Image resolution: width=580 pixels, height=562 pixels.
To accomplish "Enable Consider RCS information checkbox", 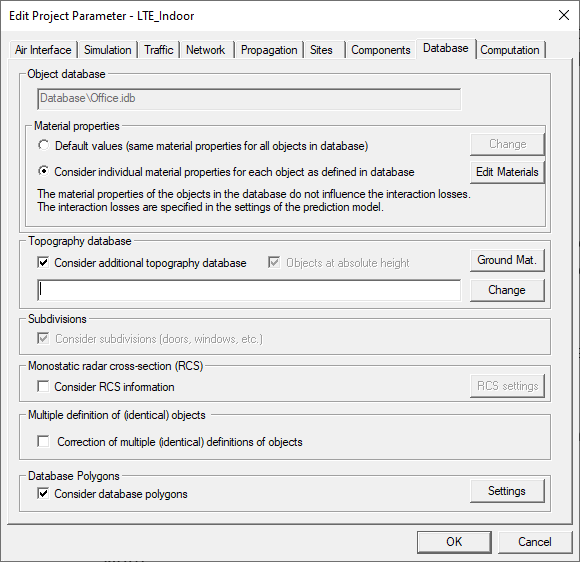I will point(43,387).
